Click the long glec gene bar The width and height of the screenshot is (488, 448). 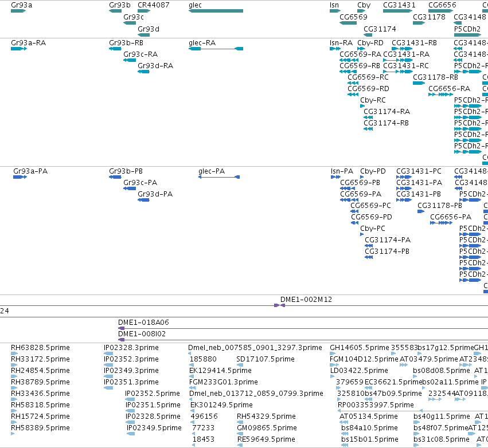216,11
